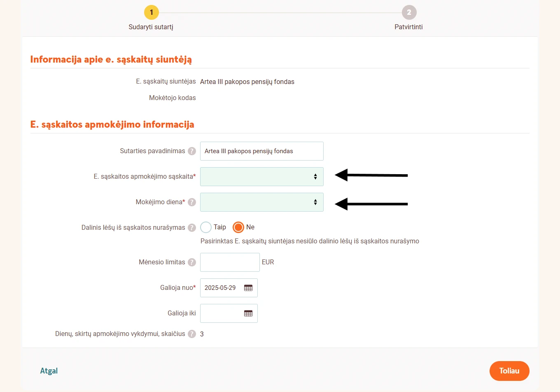
Task: Click the Toliau button
Action: 509,371
